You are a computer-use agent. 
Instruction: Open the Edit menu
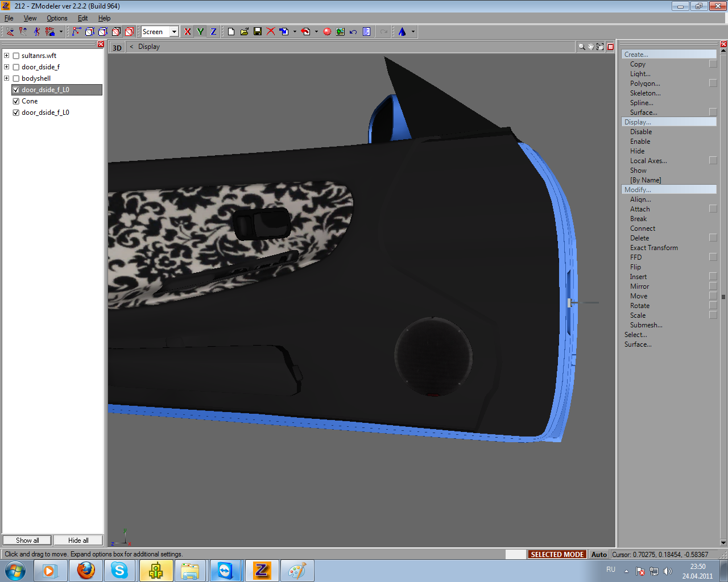pyautogui.click(x=82, y=18)
